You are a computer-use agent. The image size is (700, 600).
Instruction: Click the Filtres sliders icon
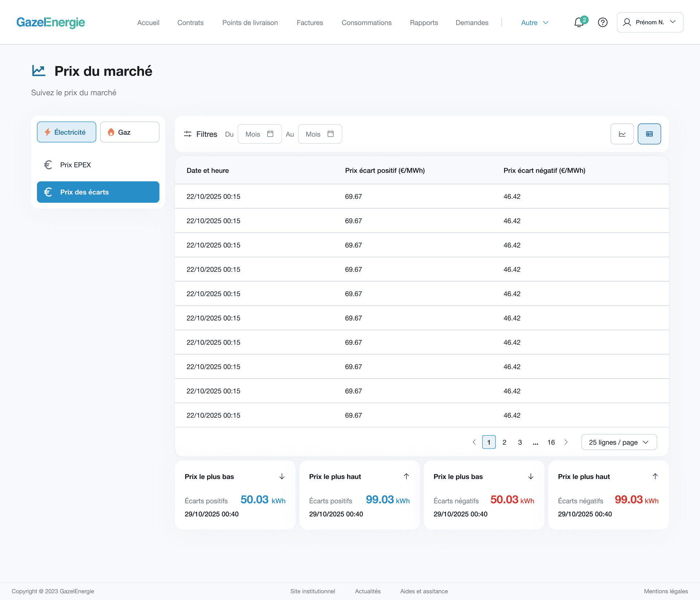(x=188, y=134)
